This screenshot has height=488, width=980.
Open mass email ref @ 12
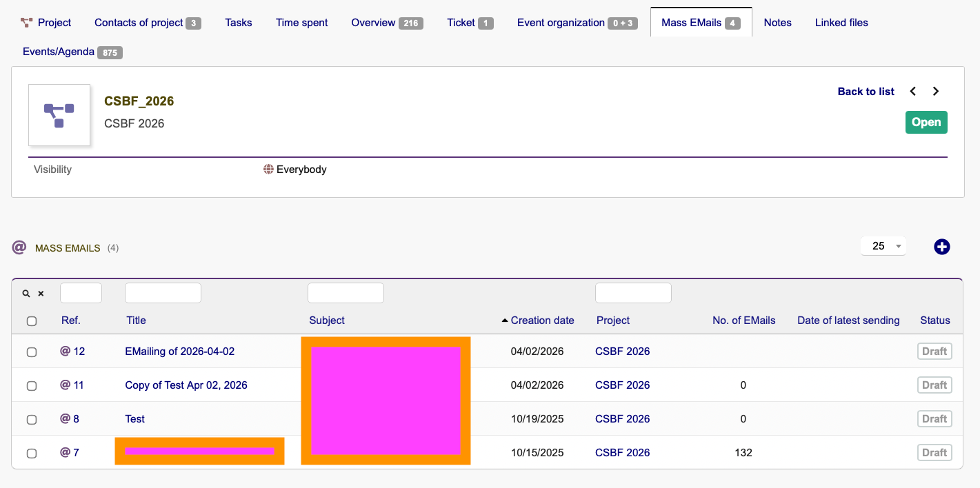tap(72, 352)
